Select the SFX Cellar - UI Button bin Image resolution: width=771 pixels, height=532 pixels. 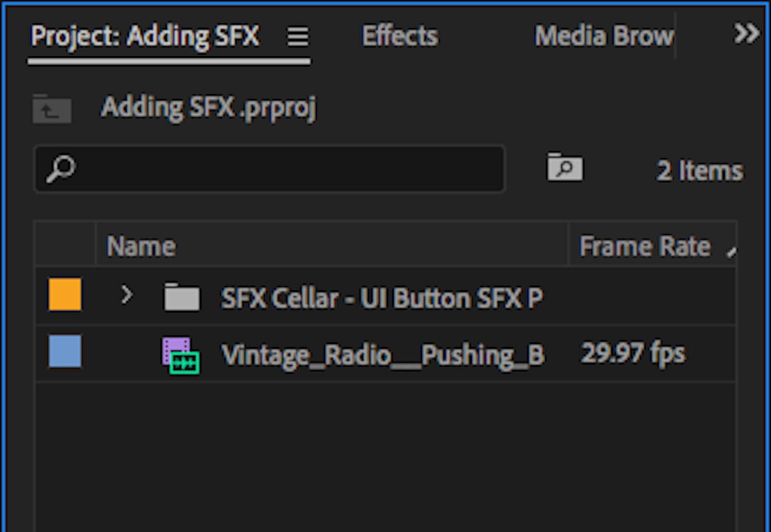pyautogui.click(x=385, y=296)
